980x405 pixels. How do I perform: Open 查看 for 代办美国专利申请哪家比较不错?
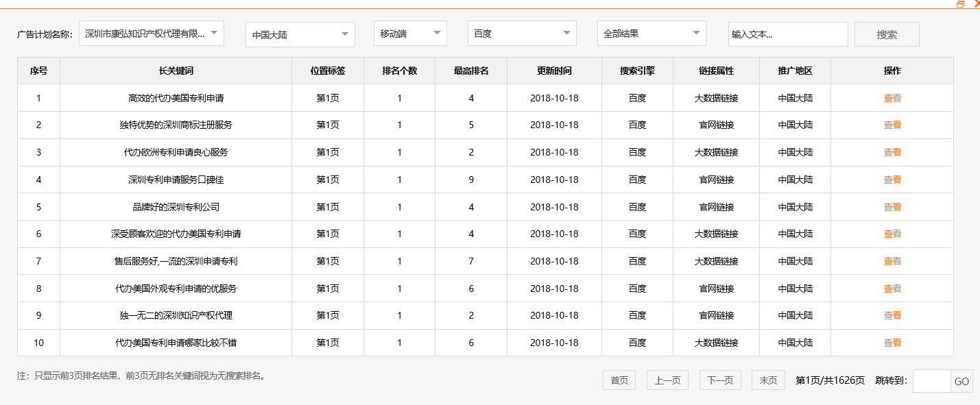892,343
